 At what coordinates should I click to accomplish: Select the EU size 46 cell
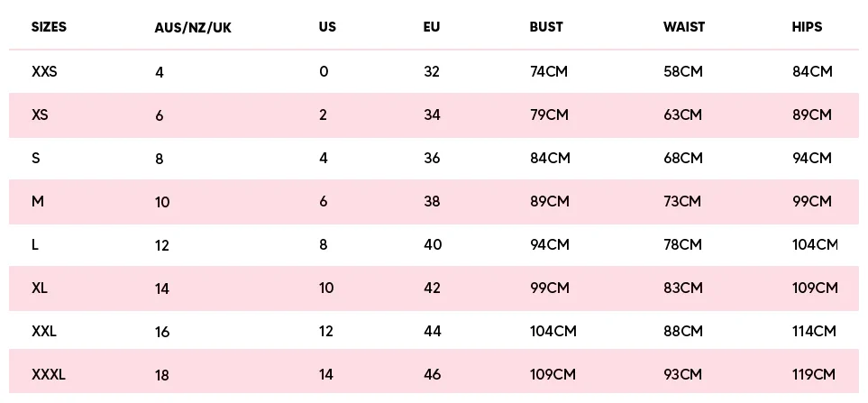[433, 374]
